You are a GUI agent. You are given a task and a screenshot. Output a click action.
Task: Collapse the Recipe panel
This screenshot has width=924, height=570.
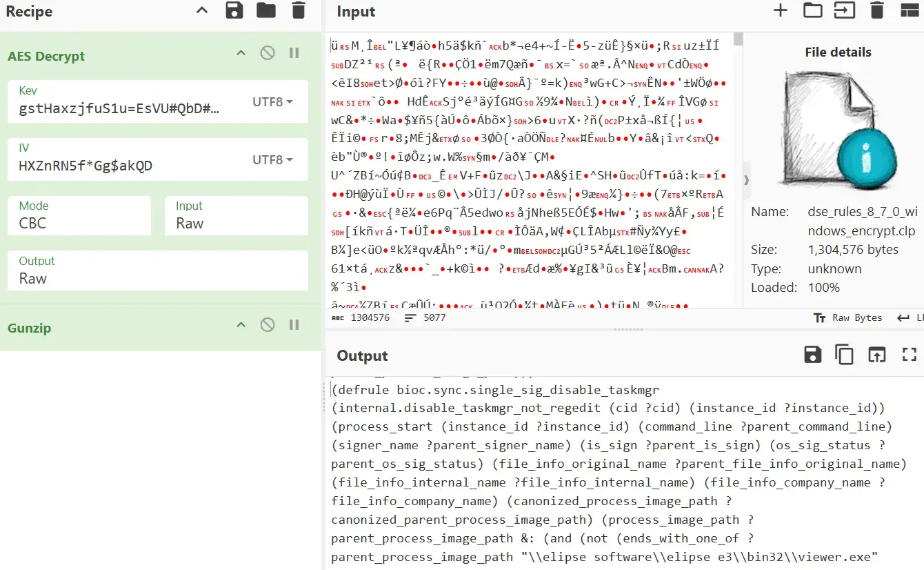201,11
